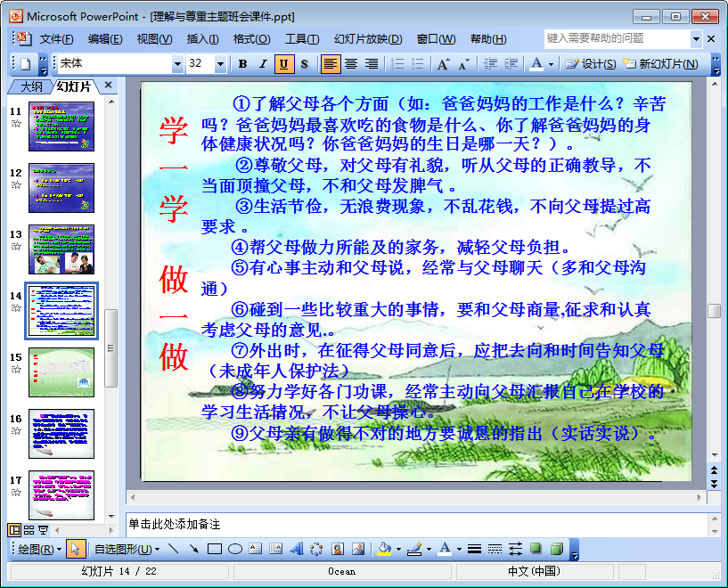The width and height of the screenshot is (728, 588).
Task: Insert clip art
Action: 338,550
